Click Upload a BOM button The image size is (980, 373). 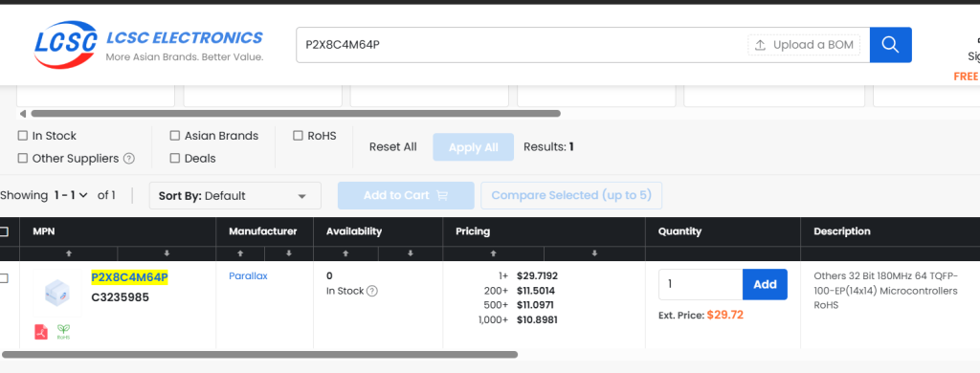(x=804, y=45)
